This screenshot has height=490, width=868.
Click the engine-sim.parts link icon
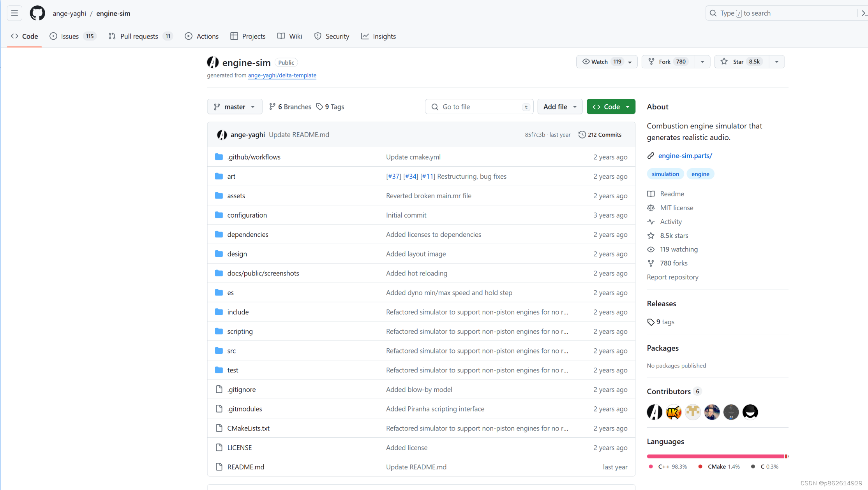[651, 156]
